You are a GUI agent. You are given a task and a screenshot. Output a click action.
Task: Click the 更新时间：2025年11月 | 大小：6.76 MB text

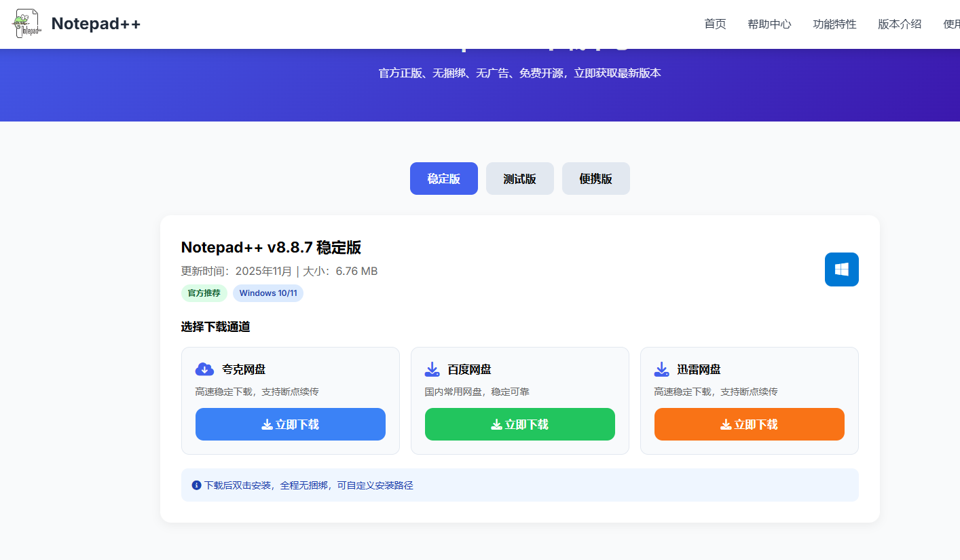(279, 272)
